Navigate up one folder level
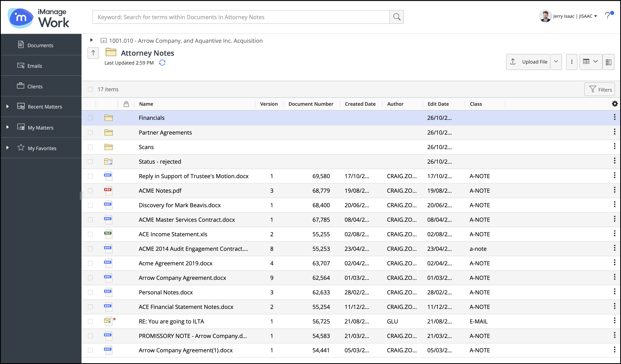 point(93,53)
